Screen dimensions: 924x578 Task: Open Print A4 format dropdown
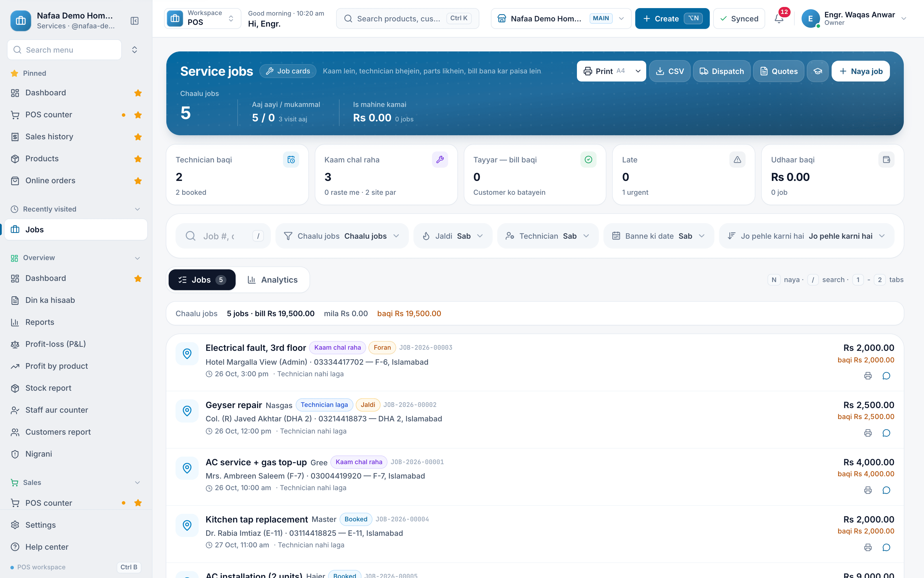638,71
